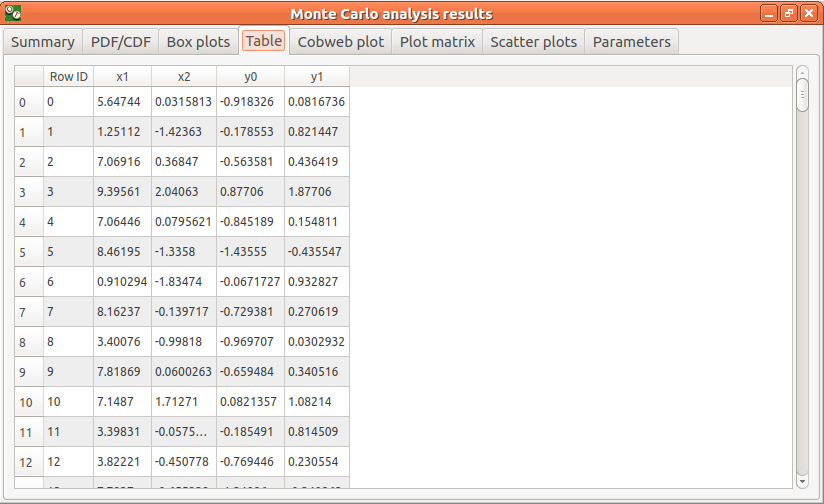Show the Scatter plots tab
824x504 pixels.
pos(533,42)
